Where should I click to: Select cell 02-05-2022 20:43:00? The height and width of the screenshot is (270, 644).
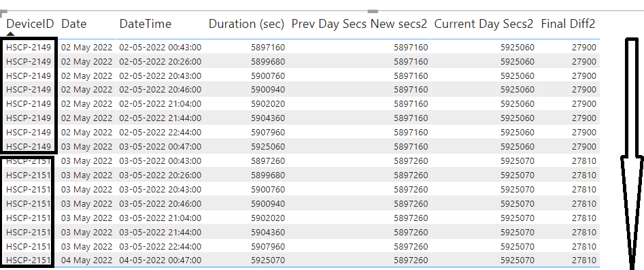point(160,76)
